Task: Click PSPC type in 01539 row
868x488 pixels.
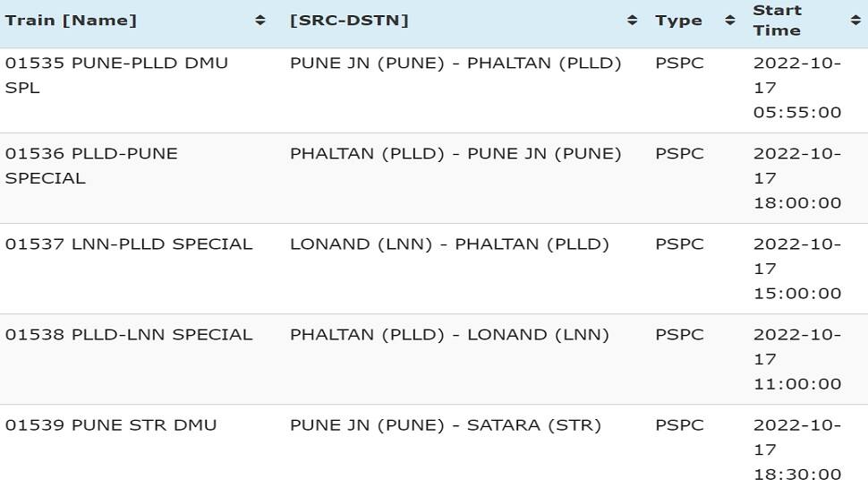Action: click(x=679, y=425)
